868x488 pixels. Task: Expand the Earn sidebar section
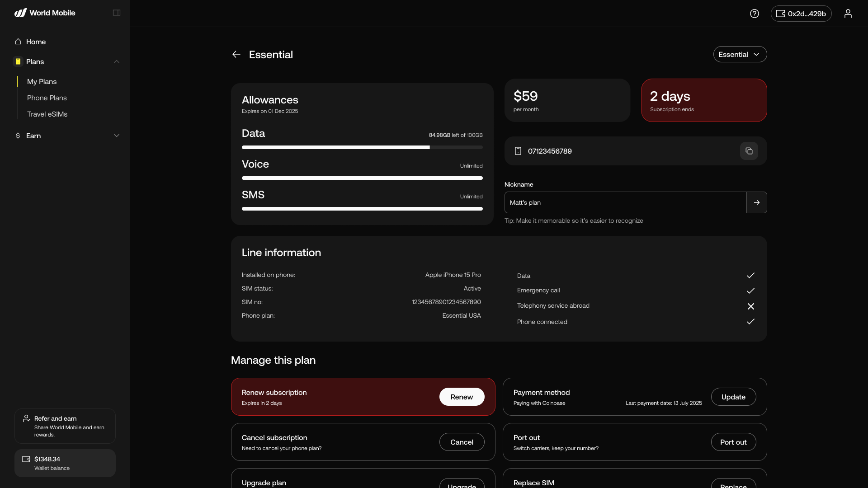tap(116, 136)
